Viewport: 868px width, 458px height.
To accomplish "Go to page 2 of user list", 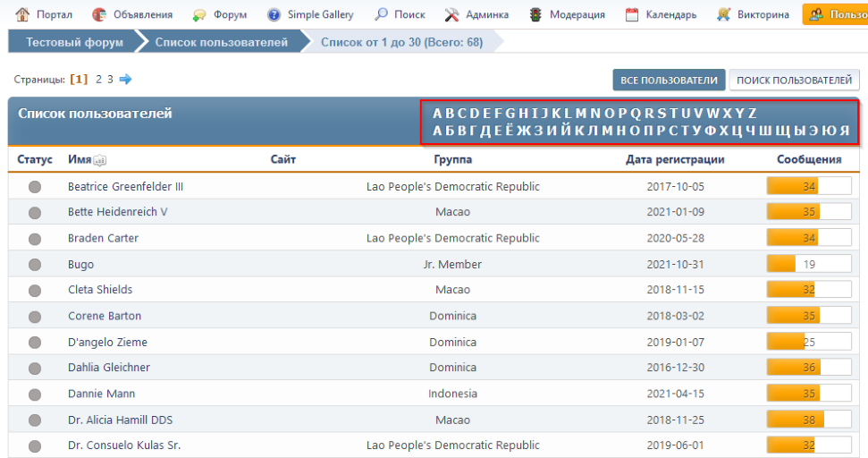I will pos(99,79).
